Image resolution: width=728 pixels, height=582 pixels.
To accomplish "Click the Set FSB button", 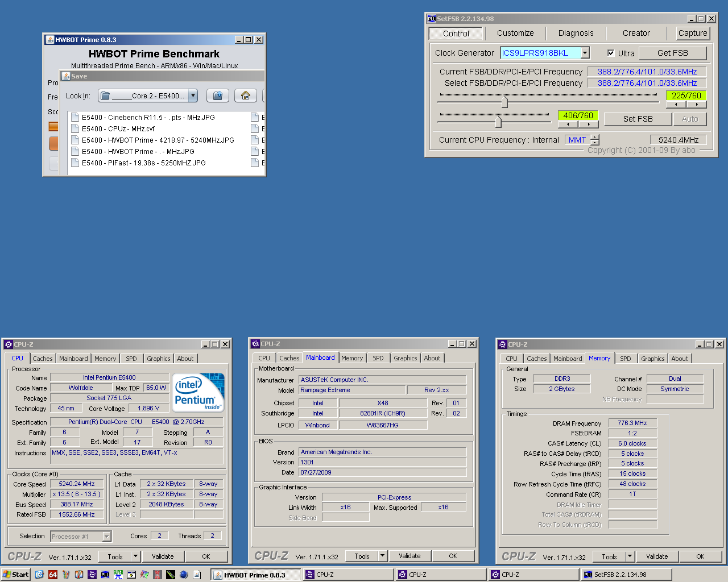I will (x=638, y=119).
